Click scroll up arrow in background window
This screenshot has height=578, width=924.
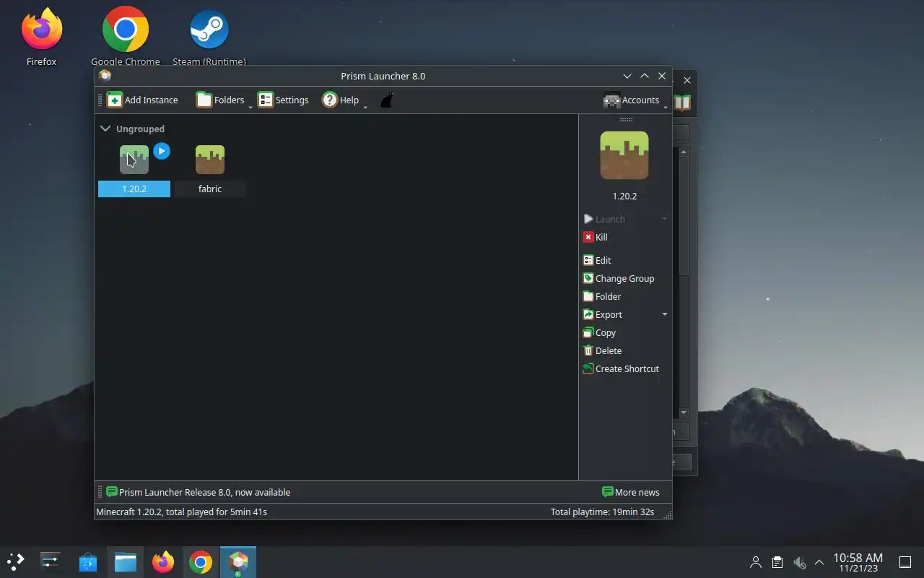pyautogui.click(x=684, y=152)
